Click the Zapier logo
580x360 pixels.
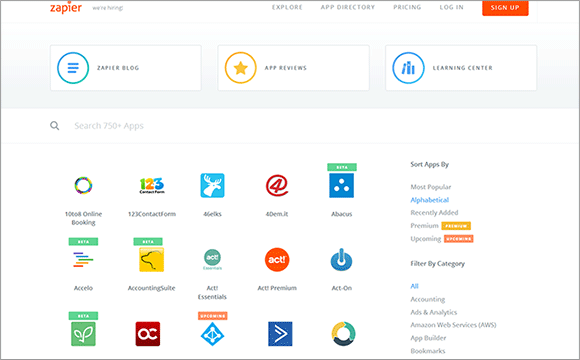point(66,7)
